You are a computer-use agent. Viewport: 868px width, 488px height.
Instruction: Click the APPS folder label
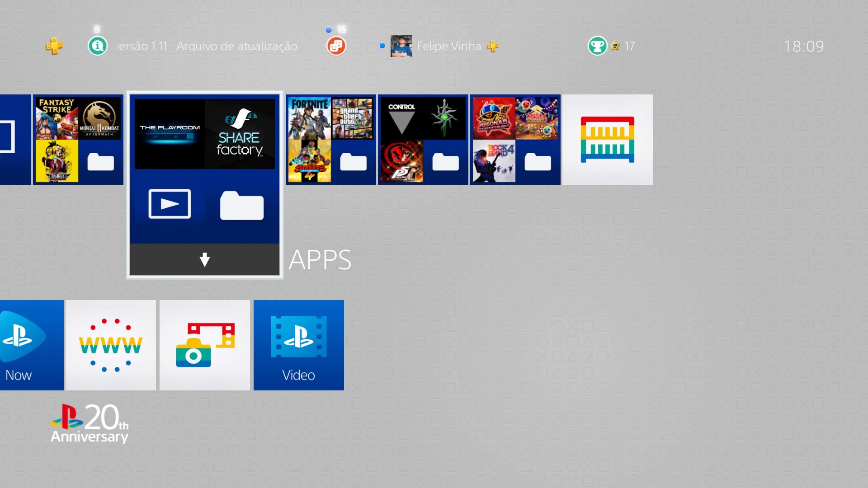tap(320, 260)
